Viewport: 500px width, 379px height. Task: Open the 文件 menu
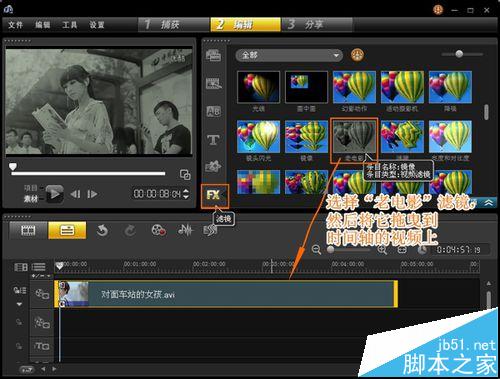tap(15, 25)
